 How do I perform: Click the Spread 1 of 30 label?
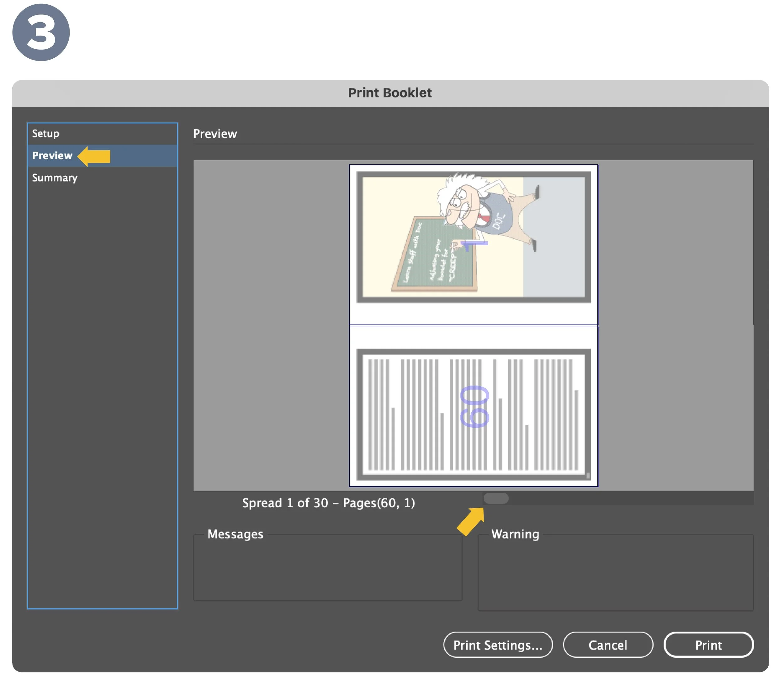pos(329,503)
